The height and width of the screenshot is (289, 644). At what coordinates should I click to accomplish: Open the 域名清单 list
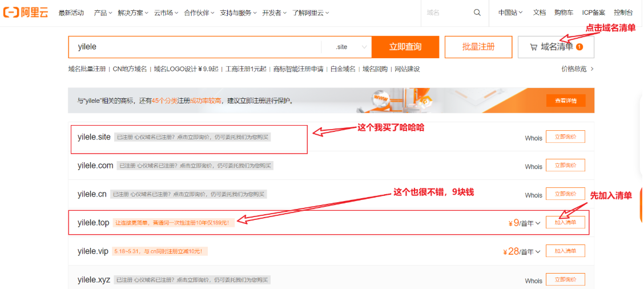pyautogui.click(x=556, y=47)
